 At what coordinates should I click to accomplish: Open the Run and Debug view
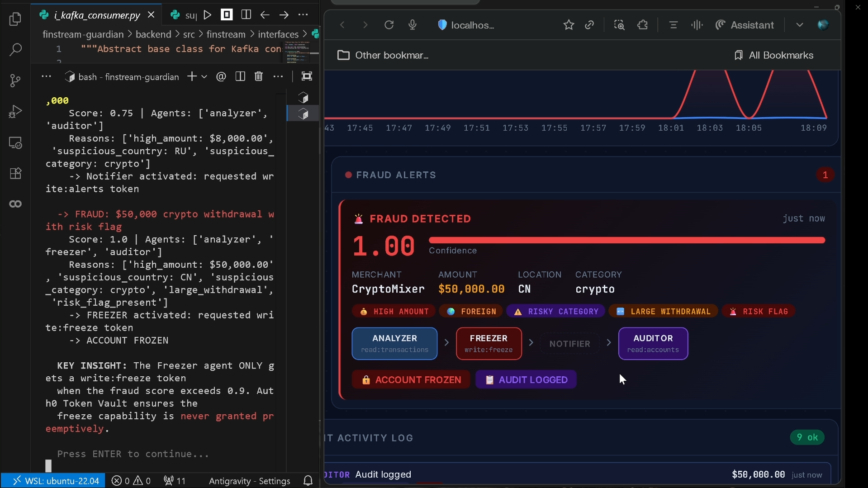coord(15,111)
